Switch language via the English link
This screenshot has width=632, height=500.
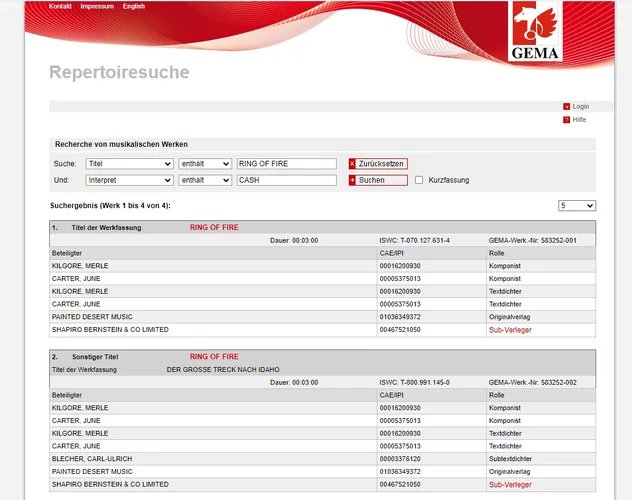pyautogui.click(x=134, y=6)
